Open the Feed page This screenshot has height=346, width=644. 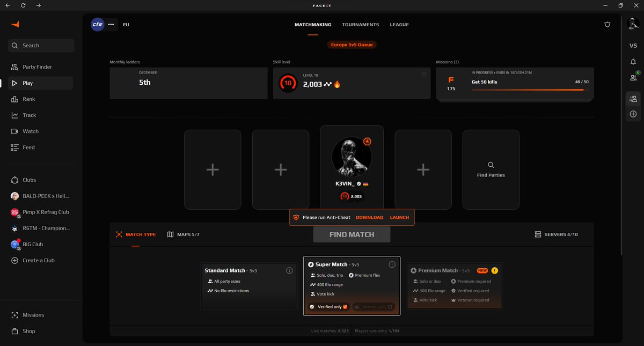click(x=41, y=148)
